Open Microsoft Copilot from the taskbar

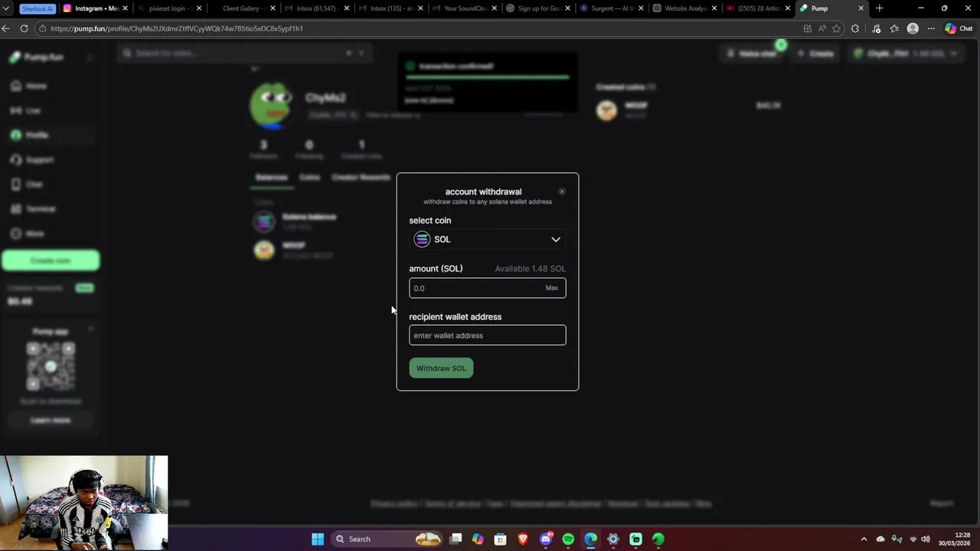(478, 539)
